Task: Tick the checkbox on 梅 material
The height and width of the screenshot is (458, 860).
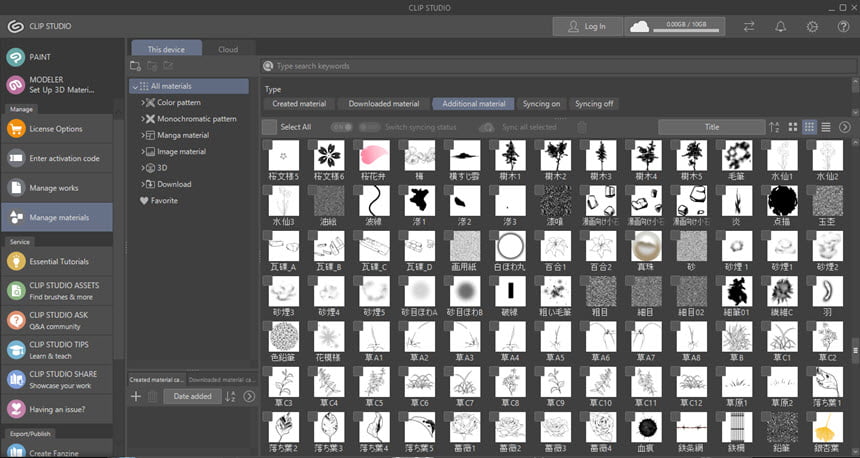Action: (x=403, y=144)
